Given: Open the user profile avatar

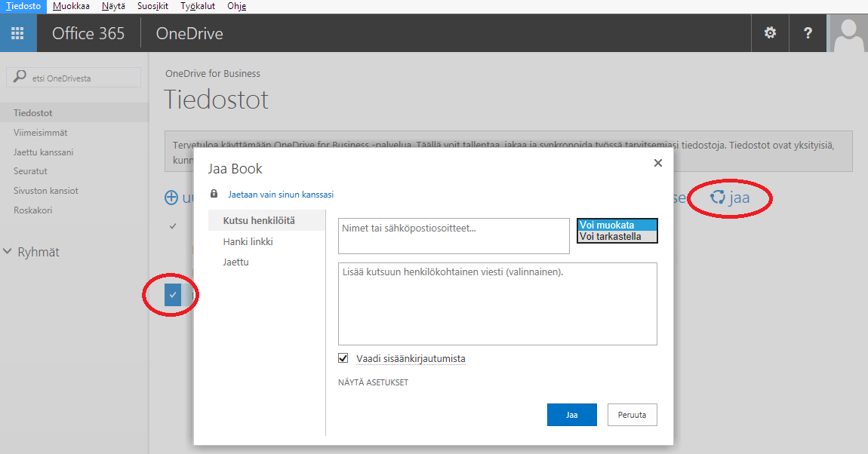Looking at the screenshot, I should 848,33.
